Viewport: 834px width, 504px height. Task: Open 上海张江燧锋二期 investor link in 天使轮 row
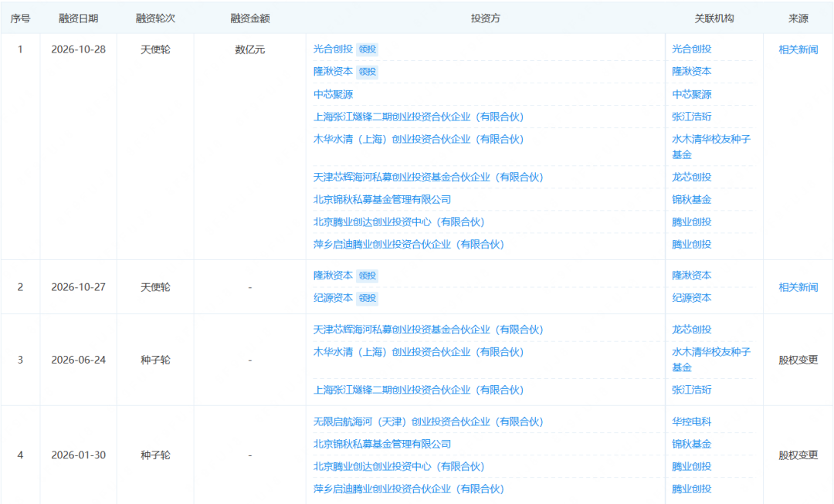click(x=419, y=117)
